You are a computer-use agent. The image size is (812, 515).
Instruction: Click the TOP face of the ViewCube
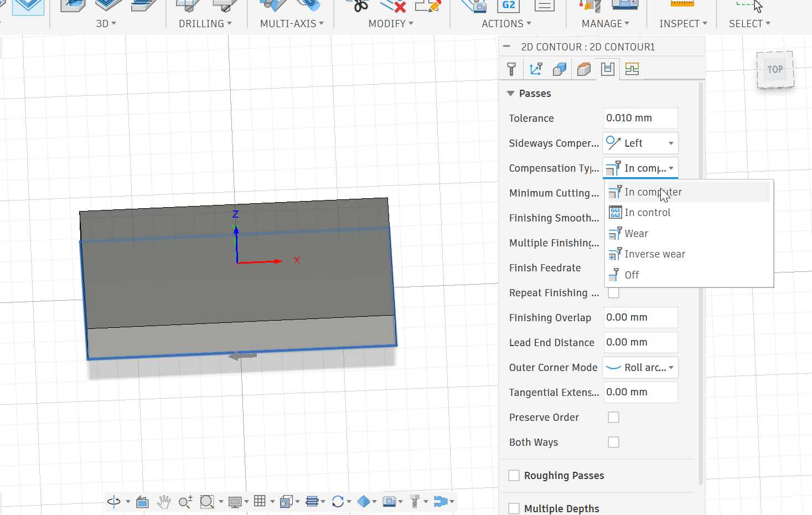775,69
